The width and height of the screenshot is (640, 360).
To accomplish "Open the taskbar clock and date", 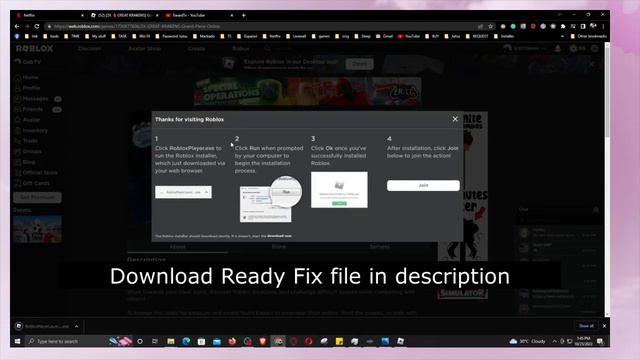I will click(x=583, y=341).
